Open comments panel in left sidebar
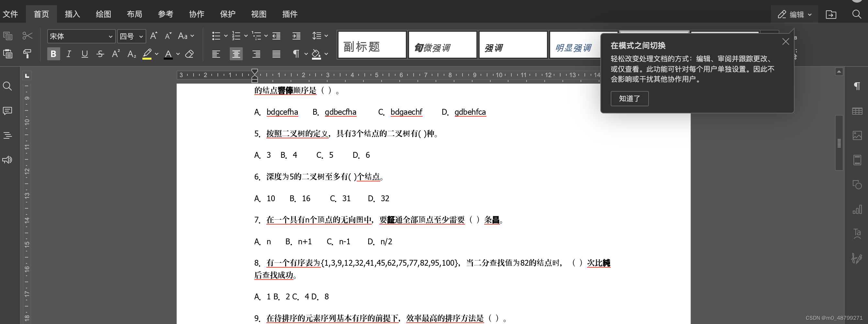Image resolution: width=868 pixels, height=324 pixels. [x=7, y=111]
